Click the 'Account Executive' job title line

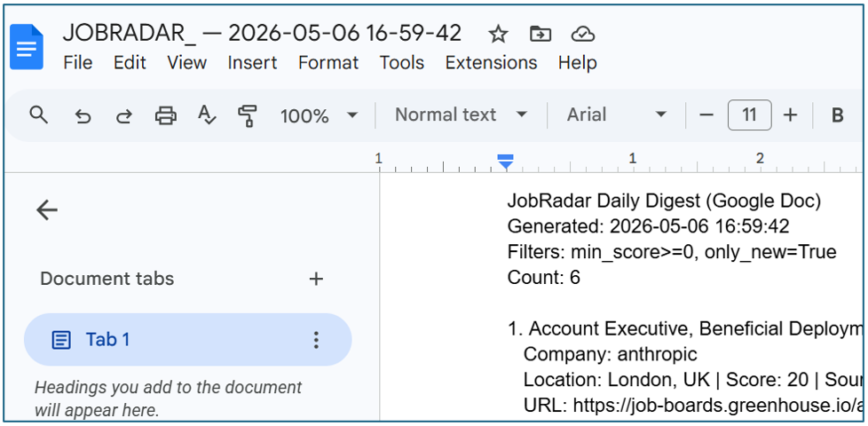click(685, 328)
